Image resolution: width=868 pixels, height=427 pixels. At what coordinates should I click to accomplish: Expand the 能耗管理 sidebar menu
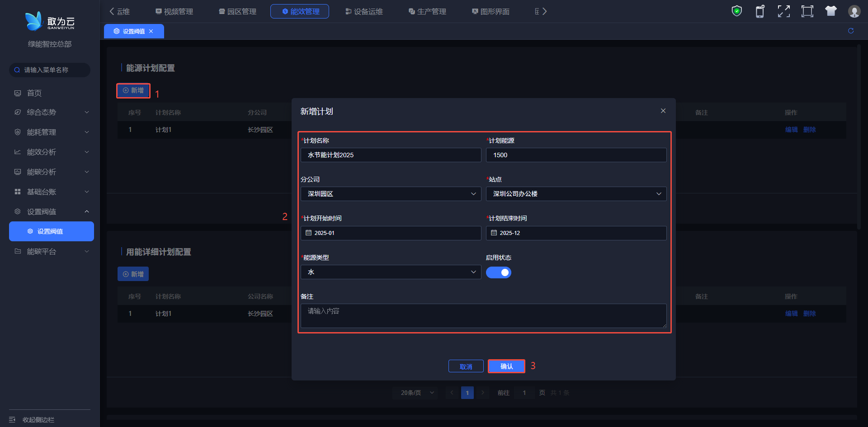click(x=52, y=132)
